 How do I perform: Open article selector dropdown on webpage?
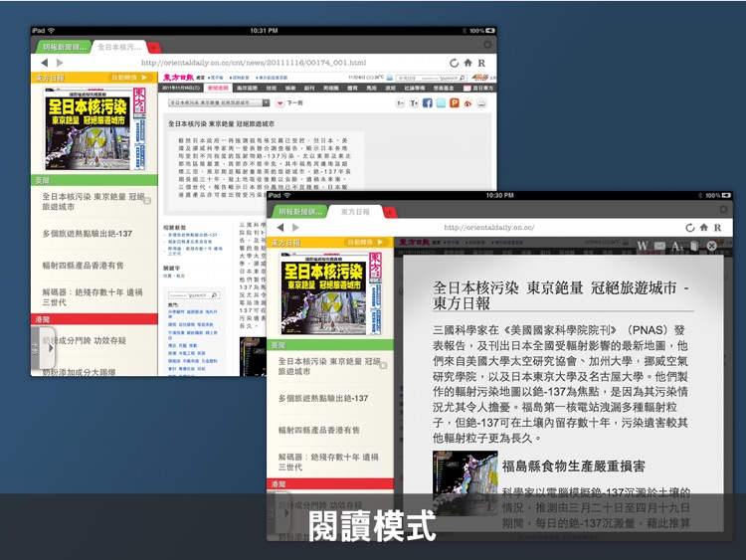click(220, 102)
